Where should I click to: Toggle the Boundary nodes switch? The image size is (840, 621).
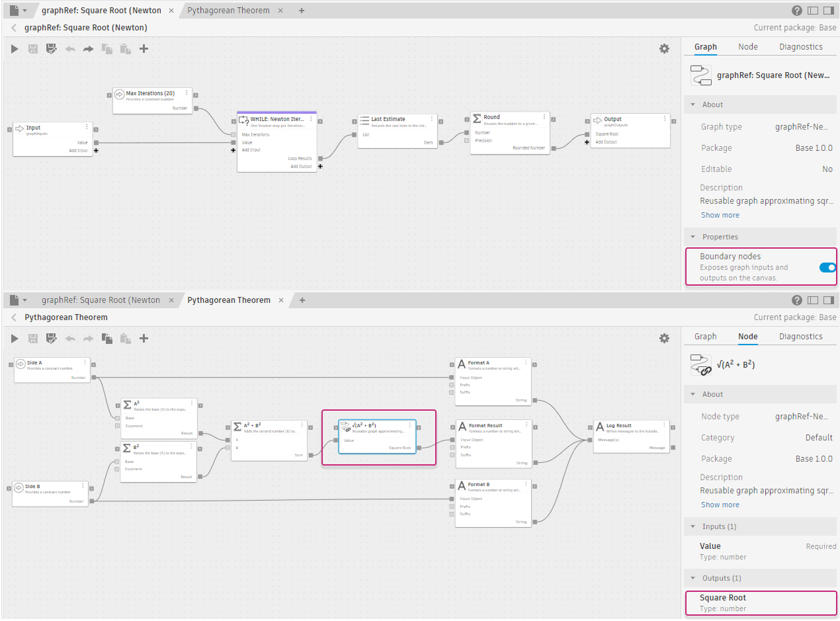[827, 268]
